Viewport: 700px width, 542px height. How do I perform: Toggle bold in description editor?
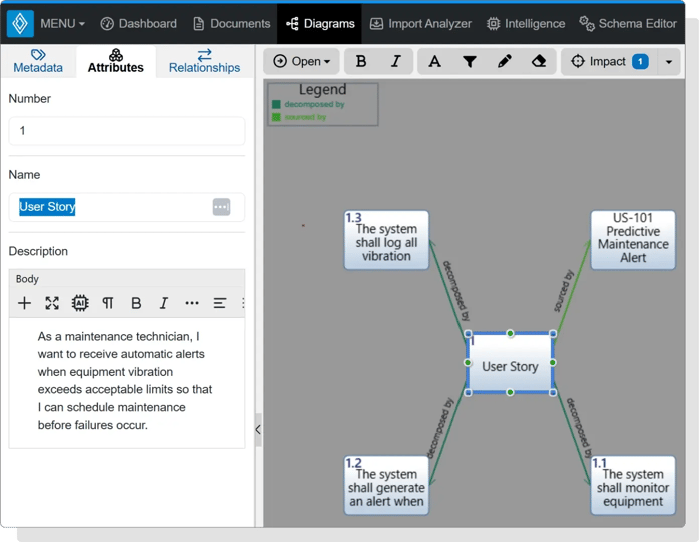click(136, 303)
